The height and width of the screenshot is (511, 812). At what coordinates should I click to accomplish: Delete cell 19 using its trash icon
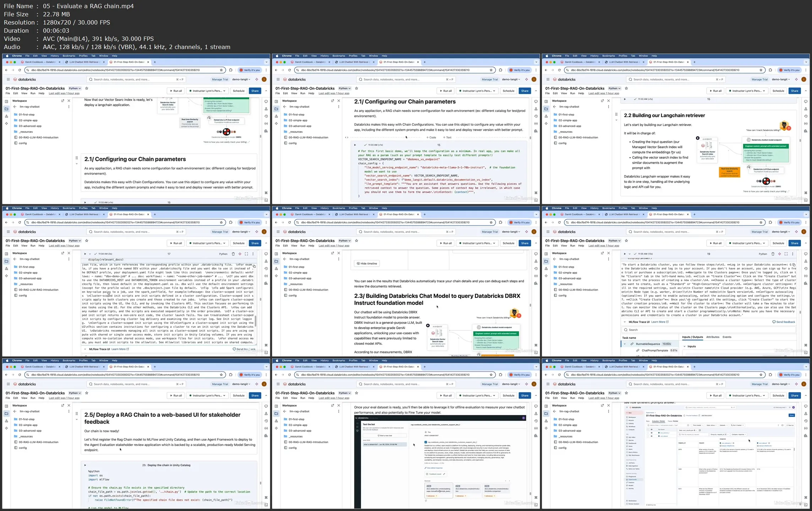773,254
